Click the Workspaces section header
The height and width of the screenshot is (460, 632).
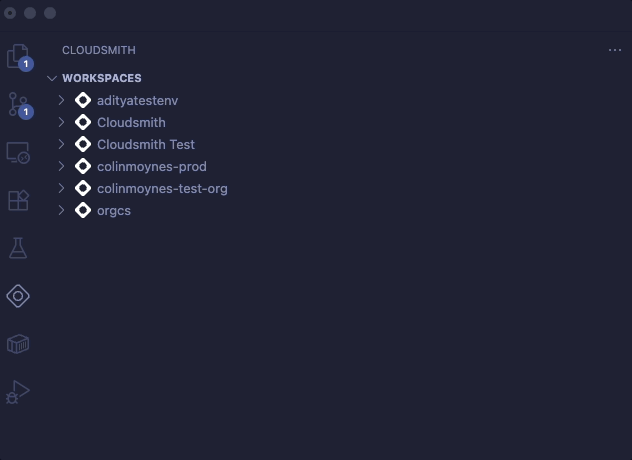[102, 78]
